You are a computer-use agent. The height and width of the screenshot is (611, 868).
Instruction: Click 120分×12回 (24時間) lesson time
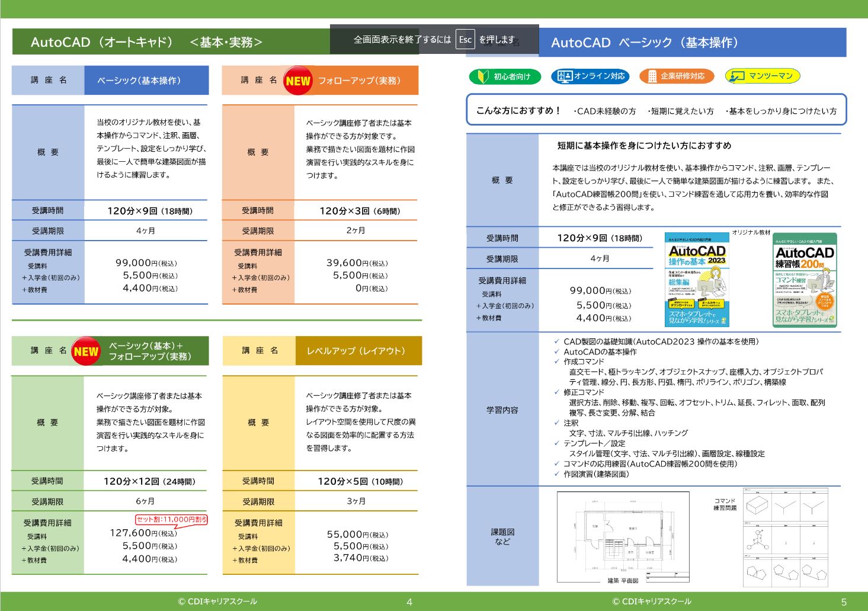point(149,481)
